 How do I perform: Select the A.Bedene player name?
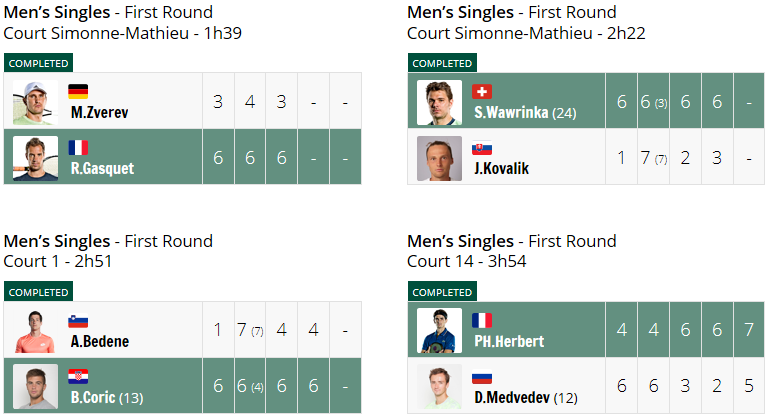[x=100, y=341]
